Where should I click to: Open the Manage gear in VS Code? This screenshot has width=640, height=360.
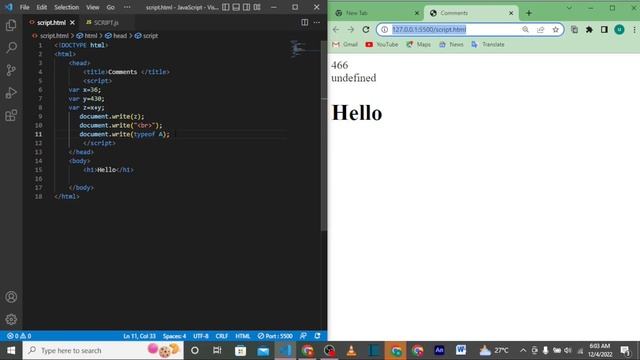(11, 319)
